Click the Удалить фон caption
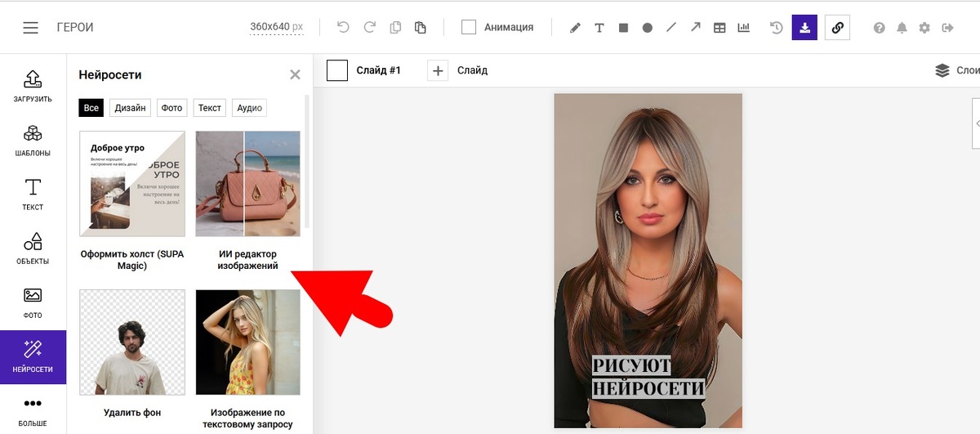980x434 pixels. tap(132, 413)
